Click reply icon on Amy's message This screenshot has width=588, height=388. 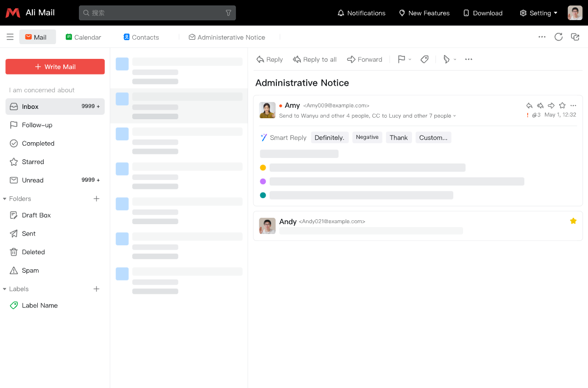529,105
